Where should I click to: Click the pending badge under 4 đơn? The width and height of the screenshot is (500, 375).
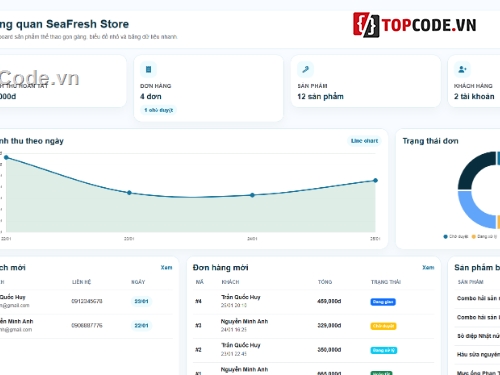(158, 110)
